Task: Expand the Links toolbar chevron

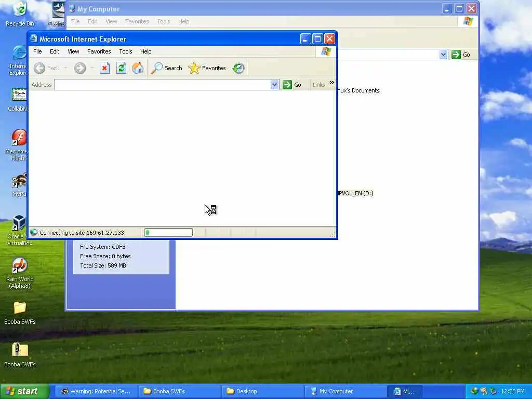Action: [x=331, y=83]
